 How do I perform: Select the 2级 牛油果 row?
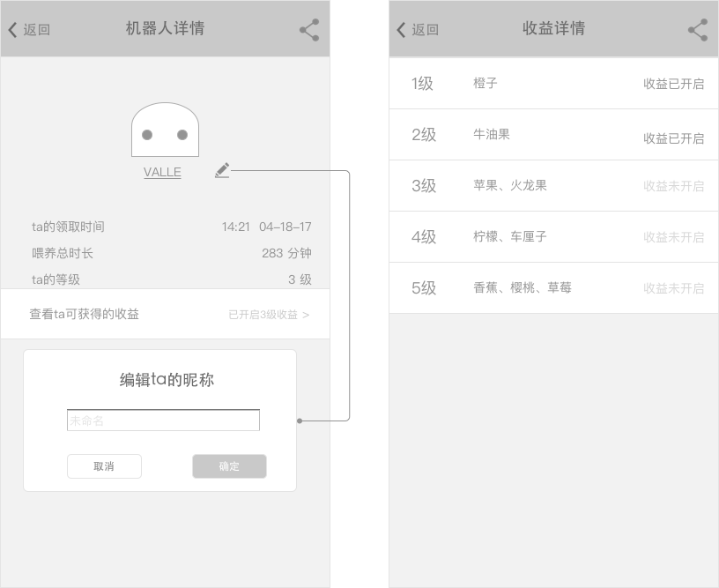tap(553, 135)
